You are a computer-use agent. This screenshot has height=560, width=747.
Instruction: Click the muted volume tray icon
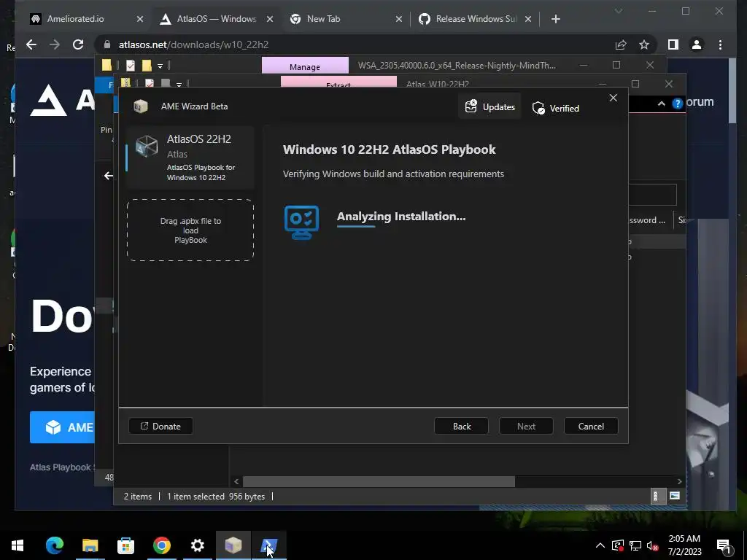pos(652,545)
